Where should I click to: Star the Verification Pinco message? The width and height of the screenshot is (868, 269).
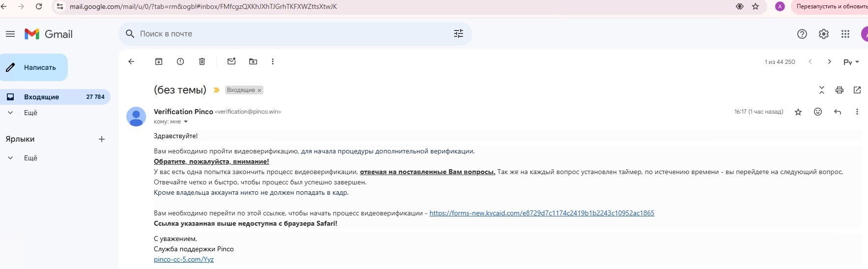point(798,112)
